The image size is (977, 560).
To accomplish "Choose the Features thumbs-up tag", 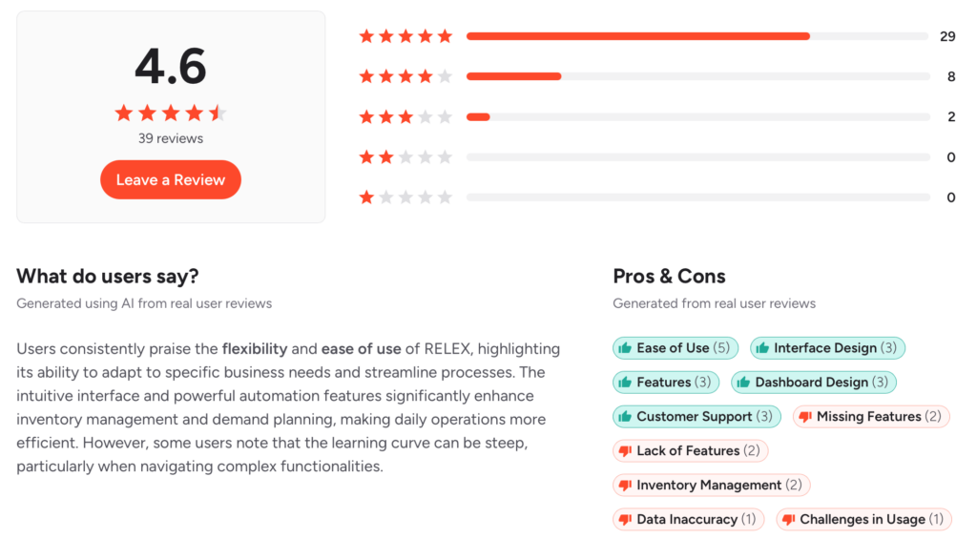I will coord(666,382).
